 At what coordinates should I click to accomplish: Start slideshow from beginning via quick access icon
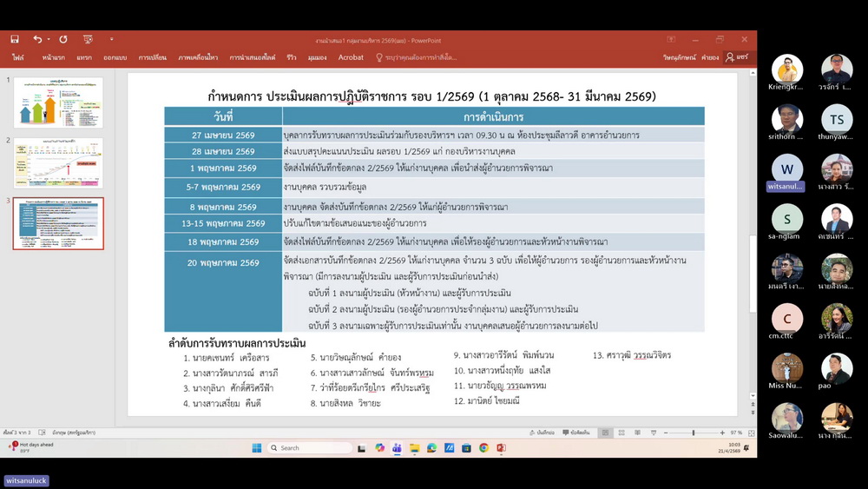click(88, 39)
